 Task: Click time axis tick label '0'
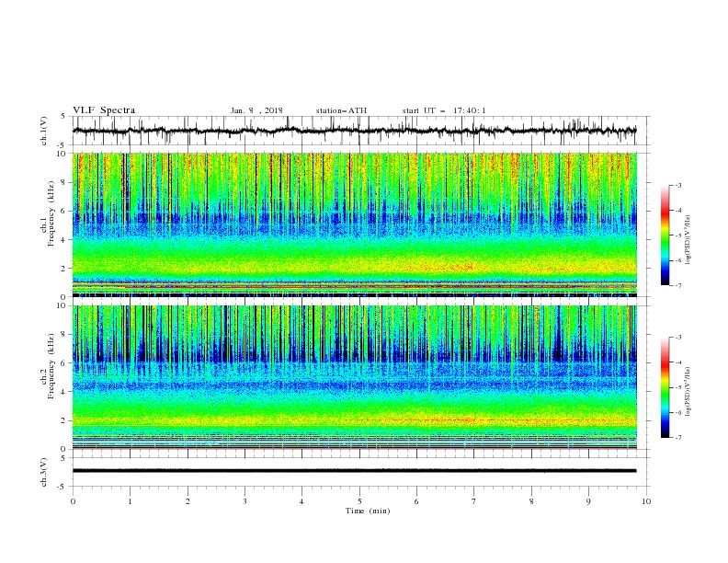[73, 501]
